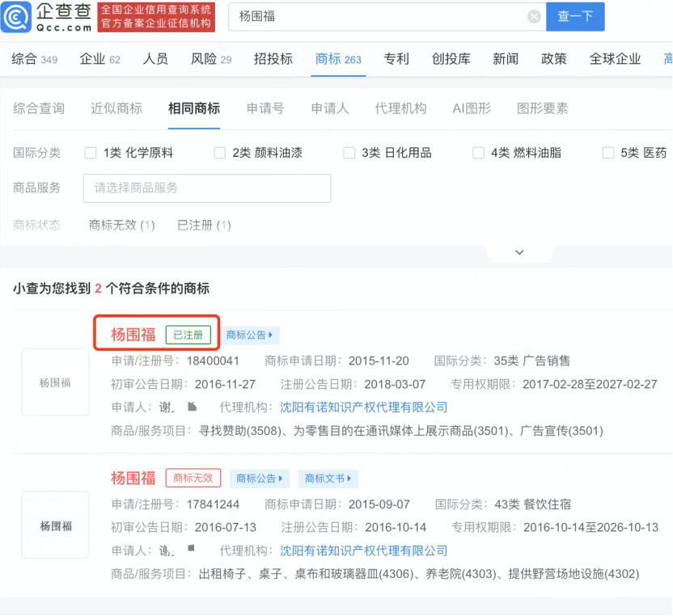Image resolution: width=673 pixels, height=616 pixels.
Task: Clear the search box using the X icon
Action: click(532, 16)
